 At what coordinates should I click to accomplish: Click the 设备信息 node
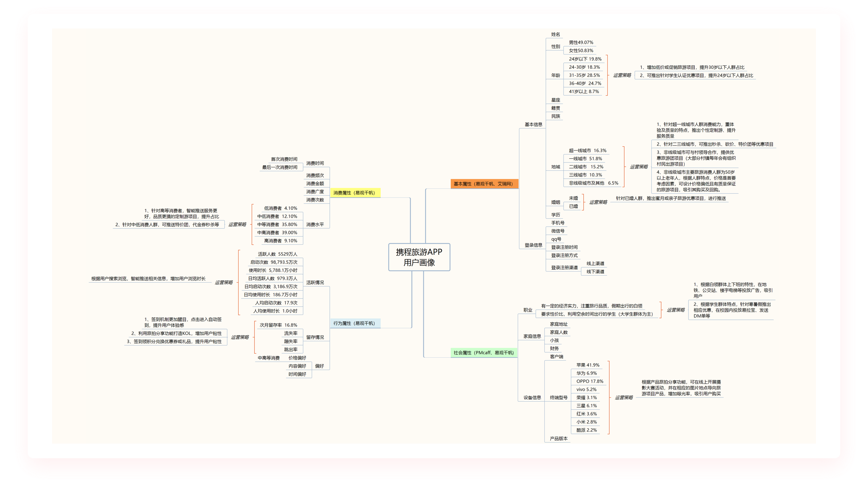(x=532, y=397)
